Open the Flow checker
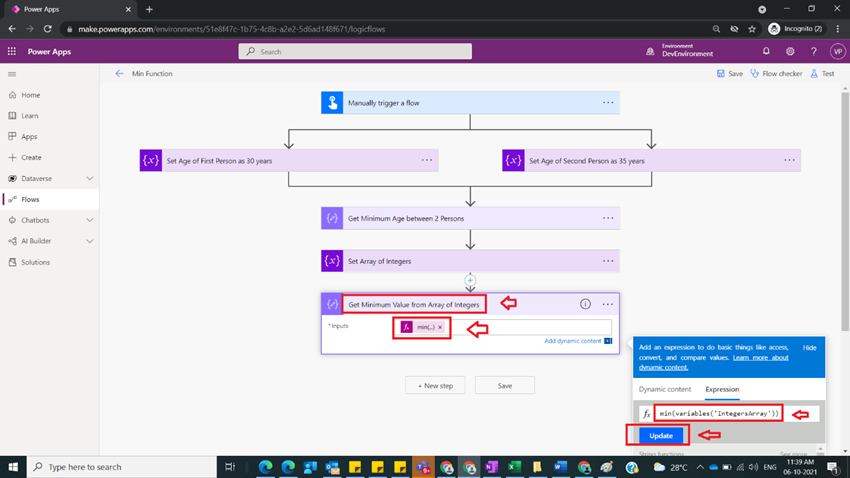Viewport: 850px width, 478px height. coord(776,74)
